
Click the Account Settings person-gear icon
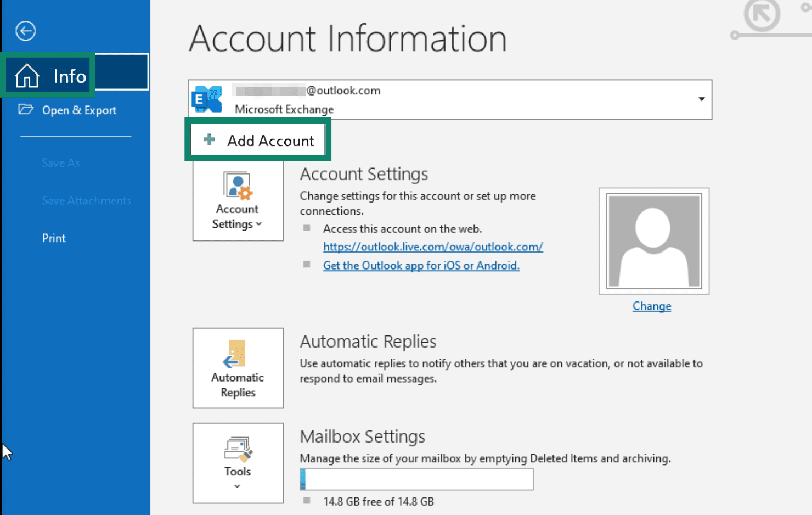(x=238, y=186)
